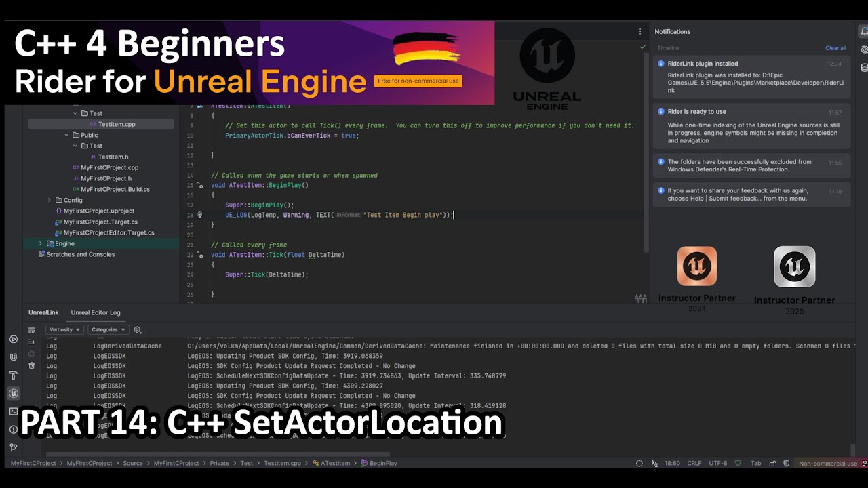Open the UTF-8 encoding selector
868x488 pixels.
718,464
